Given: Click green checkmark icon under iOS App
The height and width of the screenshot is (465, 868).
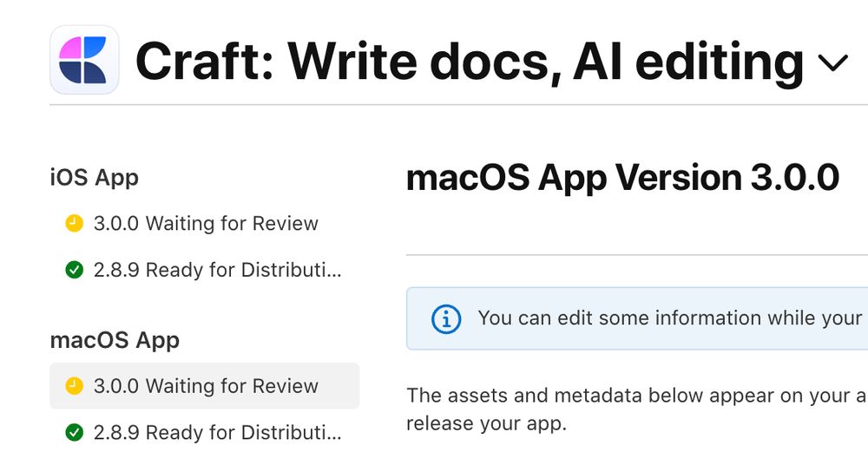Looking at the screenshot, I should tap(74, 270).
